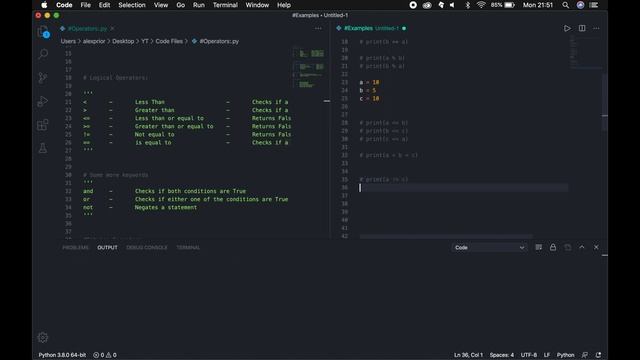
Task: Open the Apple menu
Action: point(44,5)
